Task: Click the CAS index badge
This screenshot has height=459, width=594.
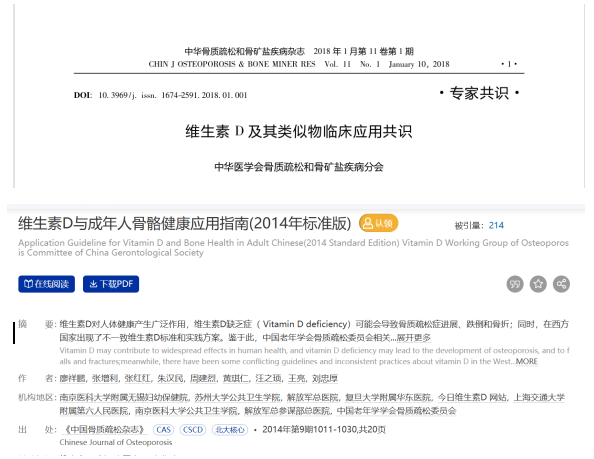Action: pos(163,430)
